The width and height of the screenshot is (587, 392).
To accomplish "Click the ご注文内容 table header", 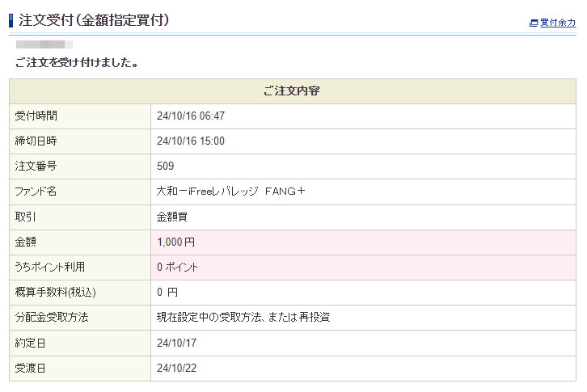I will coord(292,91).
